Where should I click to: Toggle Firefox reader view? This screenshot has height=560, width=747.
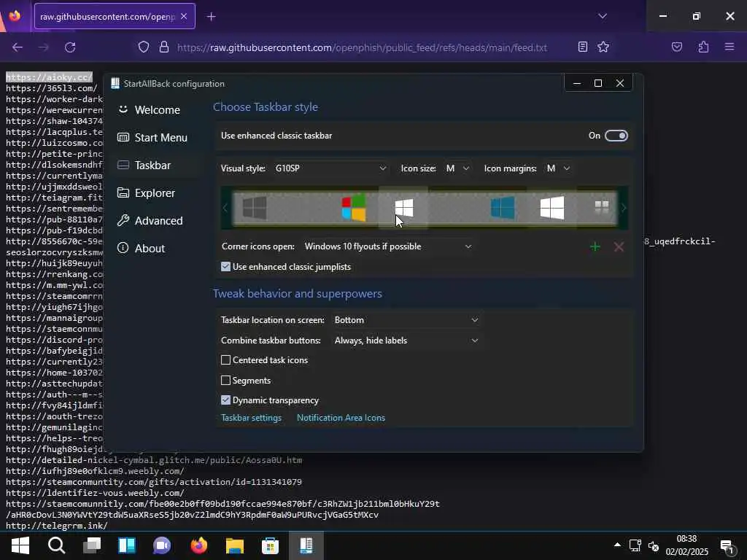point(583,47)
